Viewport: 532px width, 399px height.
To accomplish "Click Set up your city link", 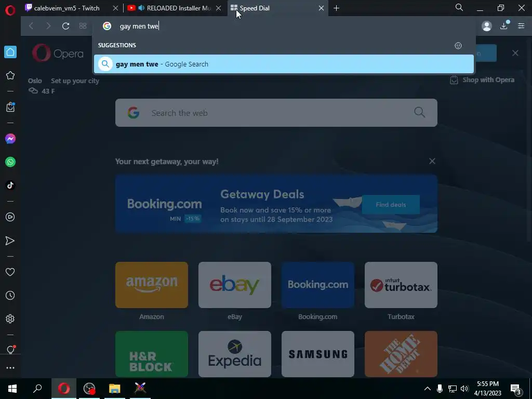I will point(75,81).
